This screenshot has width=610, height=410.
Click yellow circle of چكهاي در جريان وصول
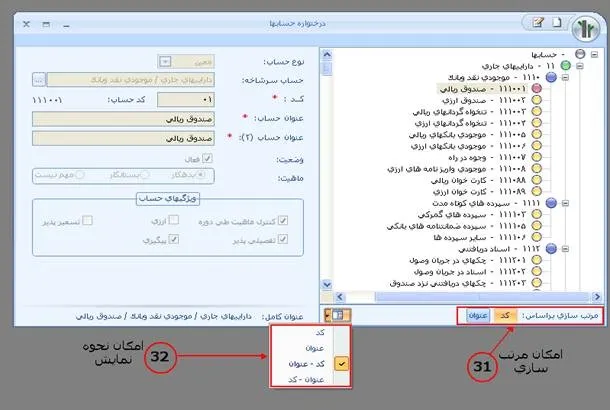pyautogui.click(x=536, y=259)
